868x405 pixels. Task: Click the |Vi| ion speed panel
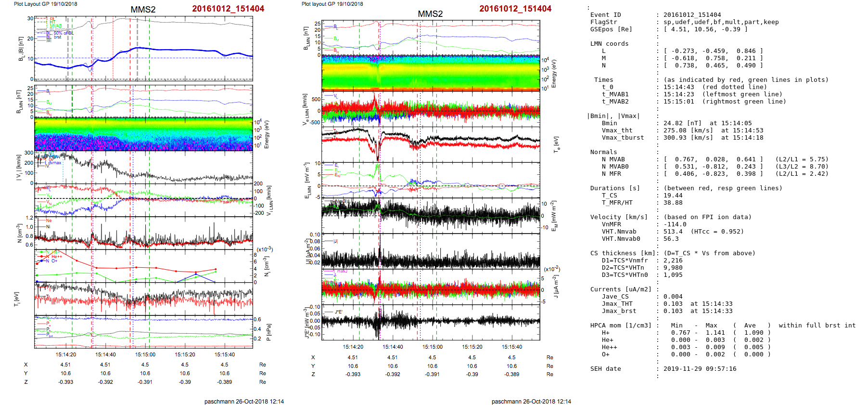[x=143, y=168]
